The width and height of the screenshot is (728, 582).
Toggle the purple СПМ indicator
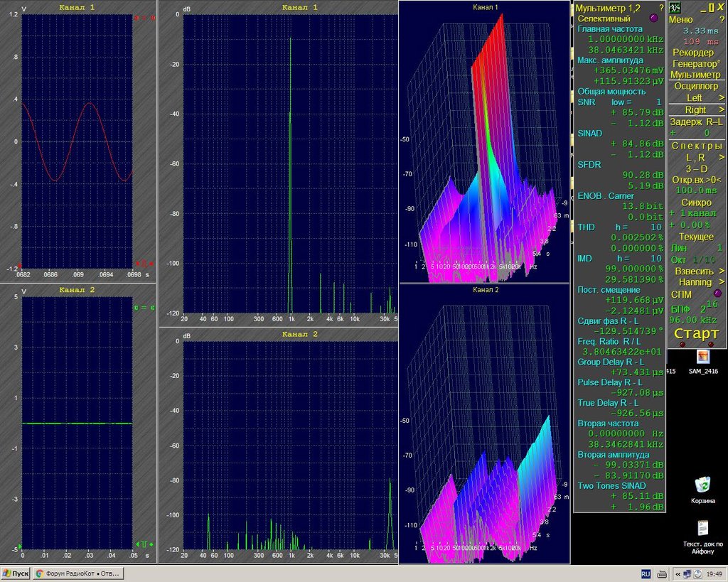pos(717,293)
